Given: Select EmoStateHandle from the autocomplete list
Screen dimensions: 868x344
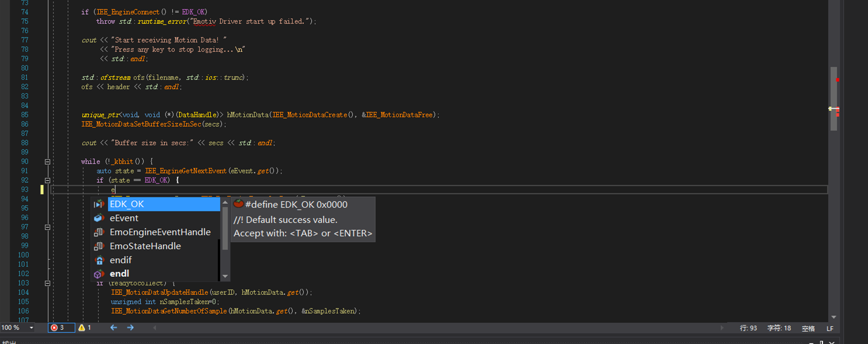Looking at the screenshot, I should pyautogui.click(x=145, y=246).
